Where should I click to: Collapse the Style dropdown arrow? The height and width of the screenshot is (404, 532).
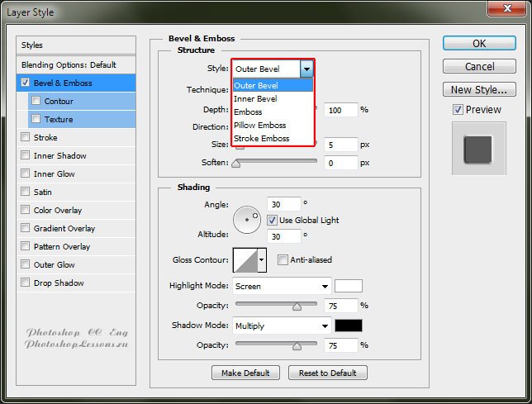pos(306,69)
